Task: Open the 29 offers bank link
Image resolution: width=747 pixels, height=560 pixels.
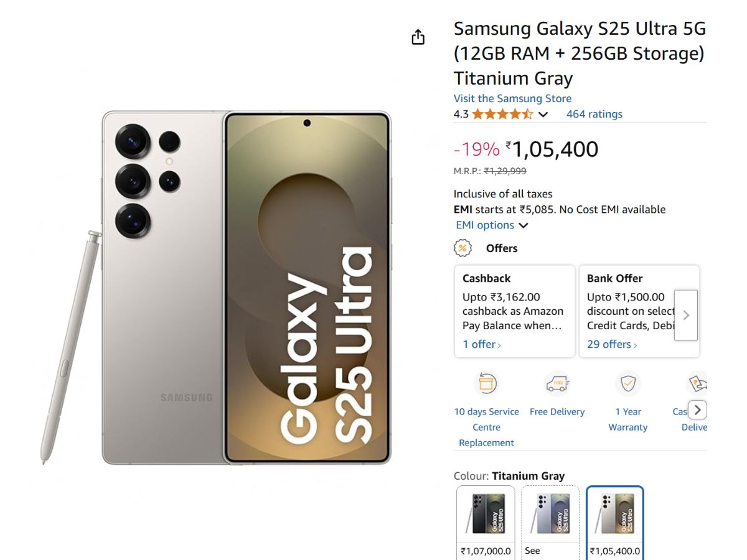Action: point(611,344)
